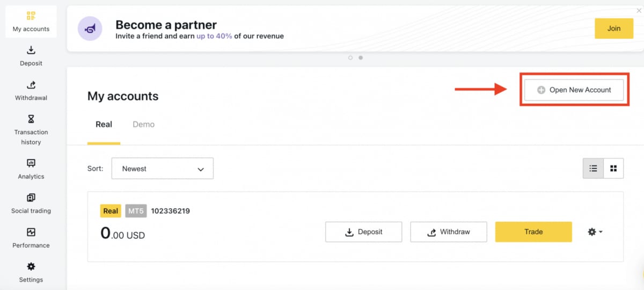The width and height of the screenshot is (644, 290).
Task: Open Settings from sidebar
Action: (31, 272)
